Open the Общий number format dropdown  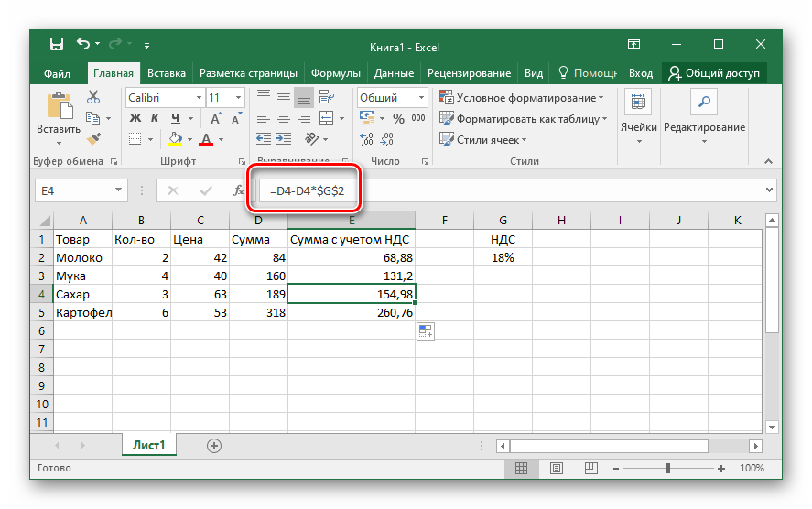pyautogui.click(x=422, y=98)
